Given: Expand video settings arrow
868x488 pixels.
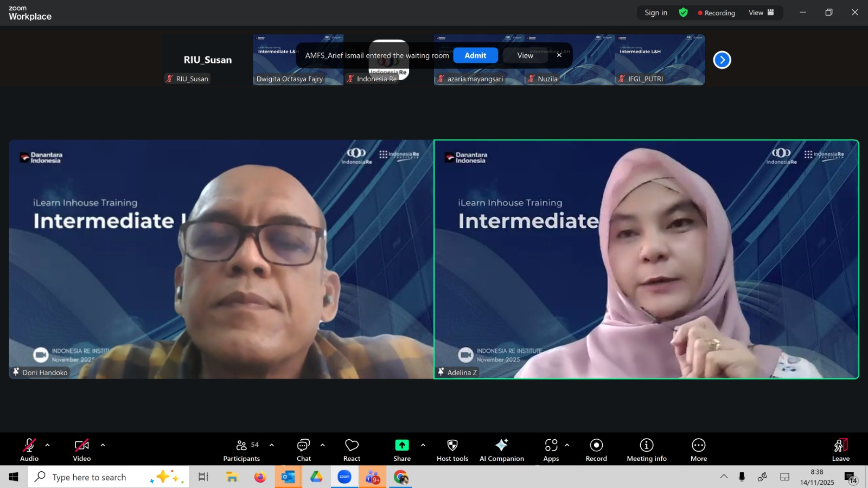Looking at the screenshot, I should (103, 445).
